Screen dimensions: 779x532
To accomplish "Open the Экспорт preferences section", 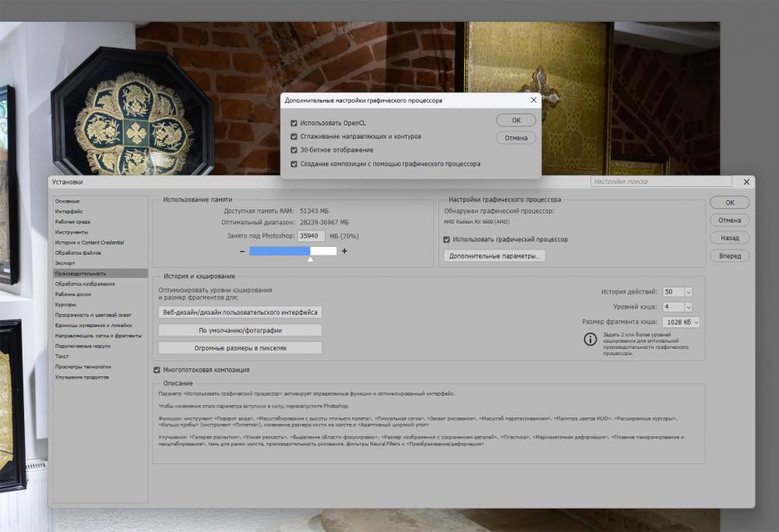I will click(x=100, y=263).
